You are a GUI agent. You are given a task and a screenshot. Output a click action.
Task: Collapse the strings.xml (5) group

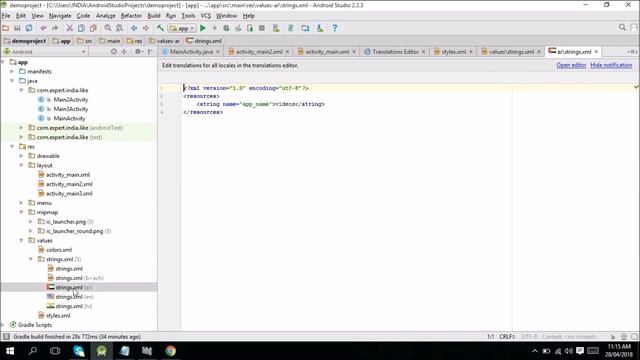click(31, 259)
